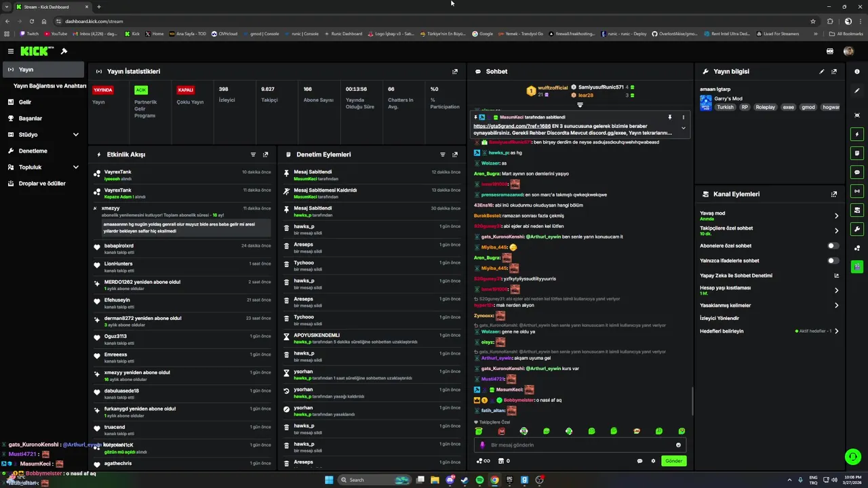Open Droplar ve ödüller in sidebar
868x488 pixels.
(x=42, y=184)
